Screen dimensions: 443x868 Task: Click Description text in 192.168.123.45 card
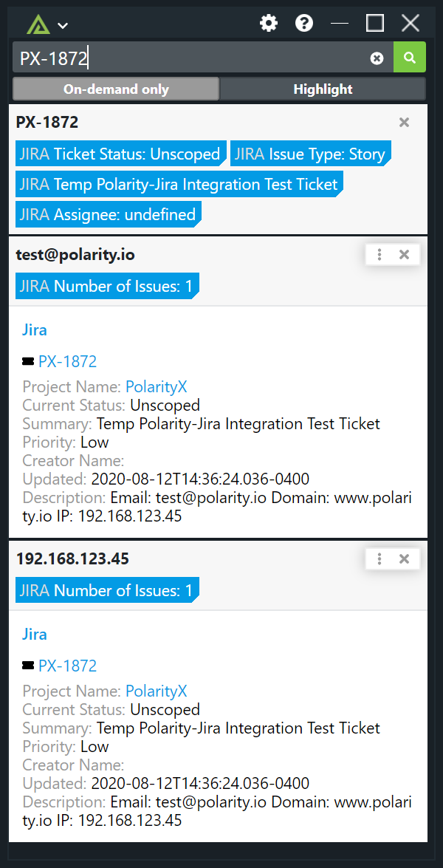click(x=217, y=811)
